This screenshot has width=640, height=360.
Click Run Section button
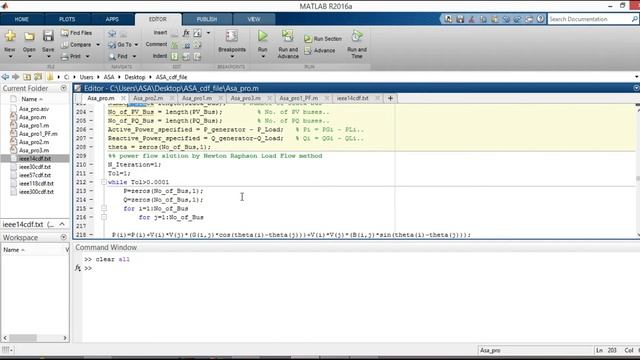point(323,39)
